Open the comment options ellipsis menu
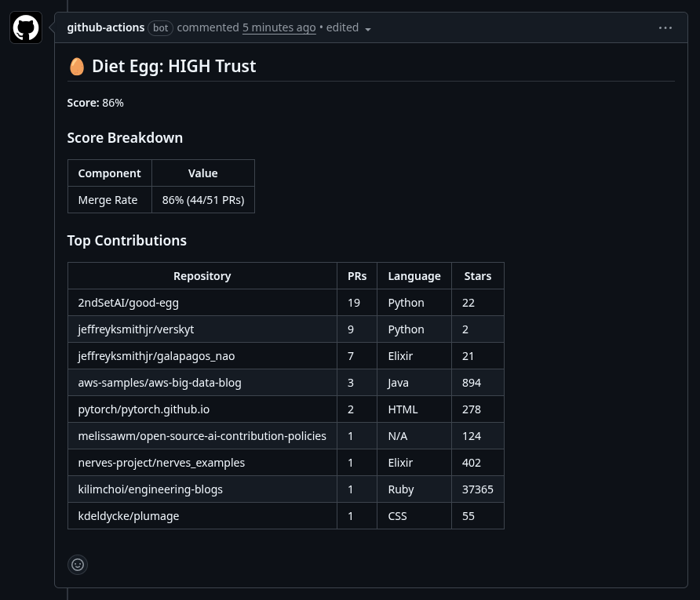Viewport: 700px width, 600px height. tap(665, 27)
